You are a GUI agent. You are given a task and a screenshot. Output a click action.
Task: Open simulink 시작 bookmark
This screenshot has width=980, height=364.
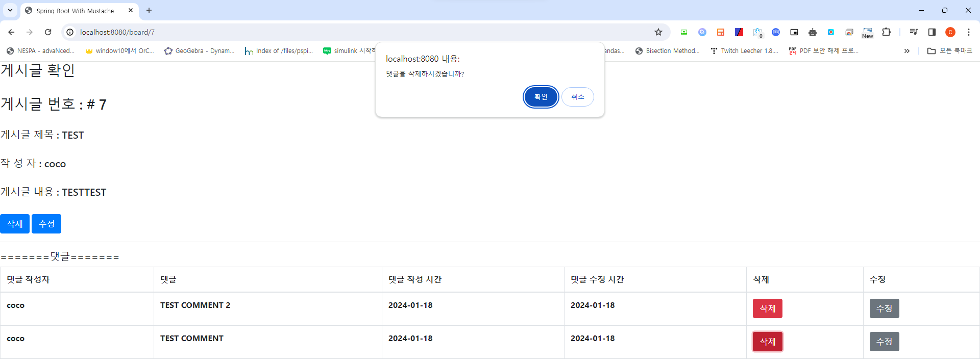pyautogui.click(x=349, y=50)
